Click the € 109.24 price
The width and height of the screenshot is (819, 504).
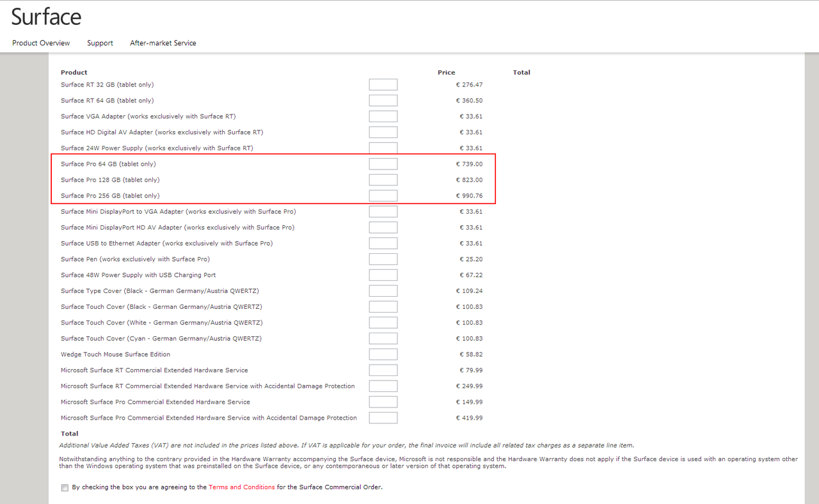[x=469, y=291]
